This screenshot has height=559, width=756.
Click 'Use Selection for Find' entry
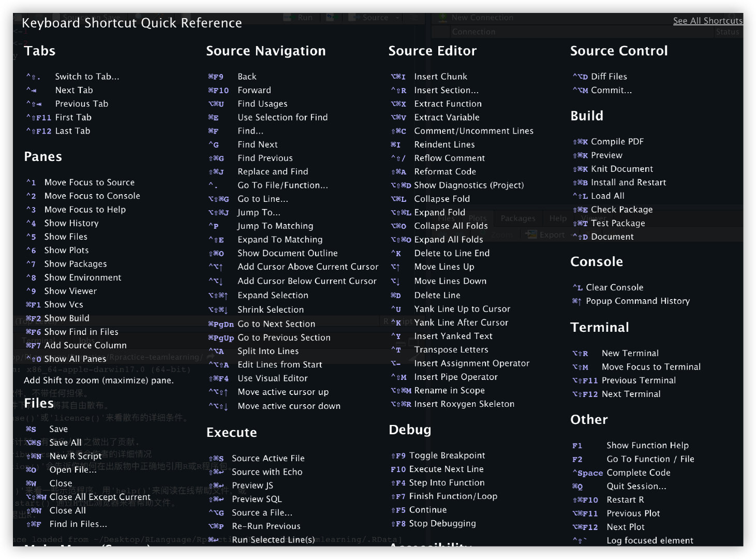tap(268, 117)
